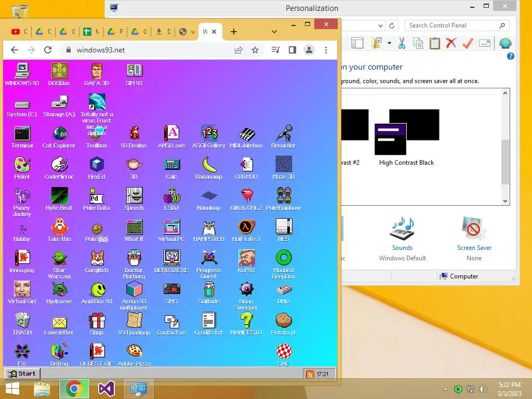Open File Explorer from Windows taskbar
Screen dimensions: 532x399
click(42, 389)
